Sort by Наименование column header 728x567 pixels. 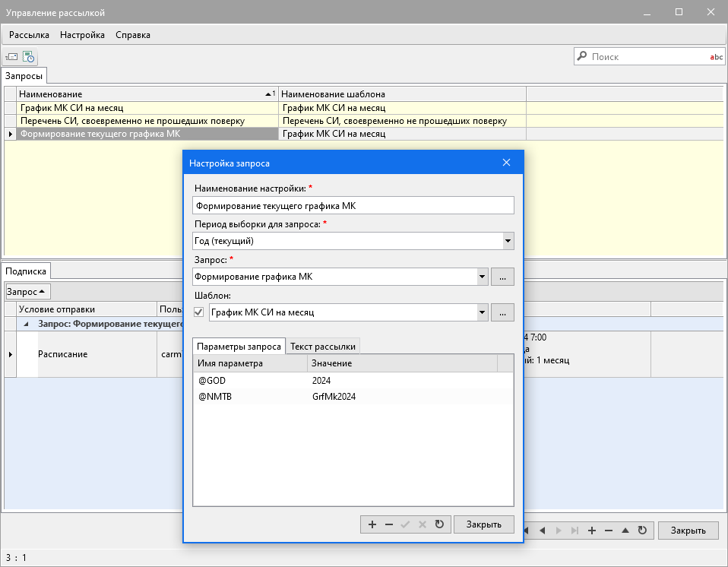(147, 93)
